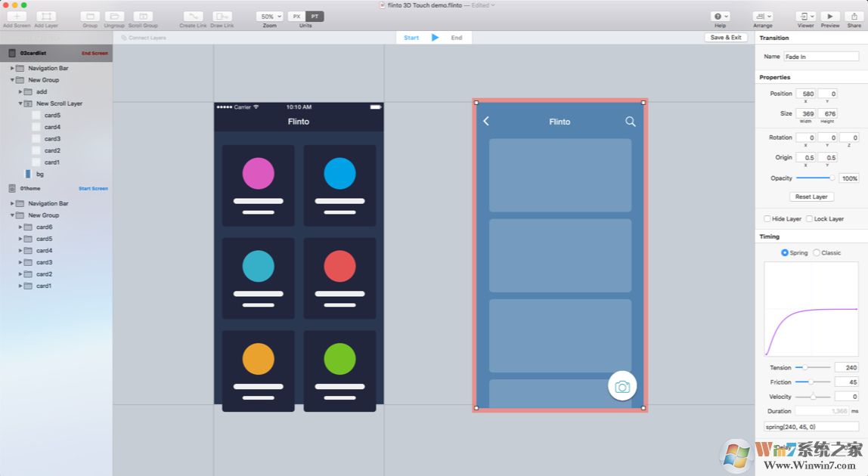
Task: Click the End Screen label of 02cardlist
Action: pos(95,53)
